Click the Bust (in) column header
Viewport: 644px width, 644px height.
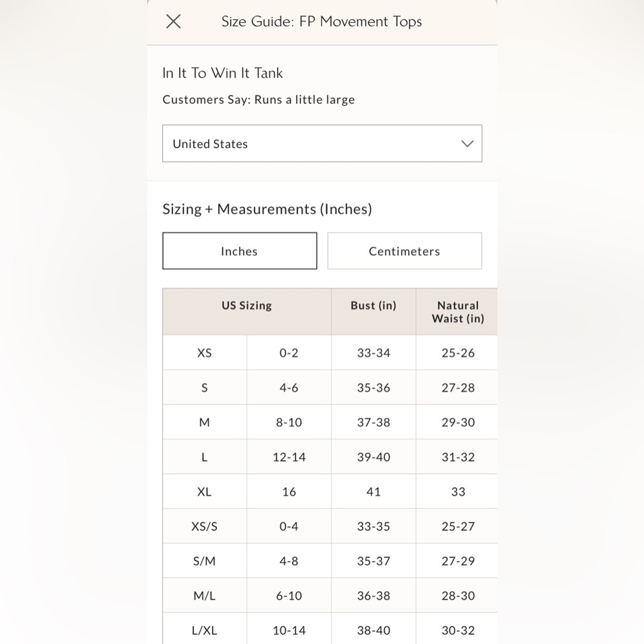click(374, 306)
